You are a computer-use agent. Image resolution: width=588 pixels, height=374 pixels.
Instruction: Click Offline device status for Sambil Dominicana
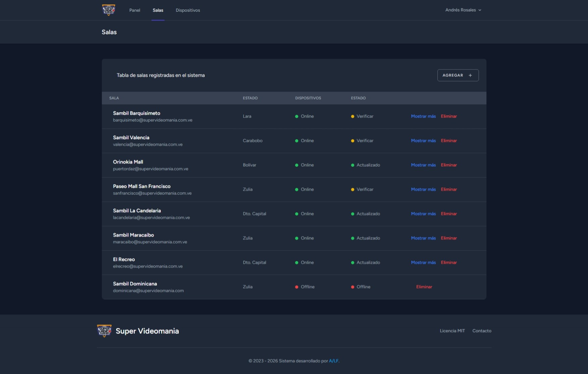point(305,287)
